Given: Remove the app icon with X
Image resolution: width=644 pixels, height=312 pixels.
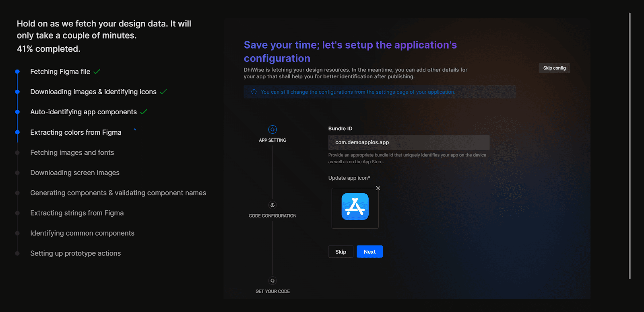Looking at the screenshot, I should 378,188.
